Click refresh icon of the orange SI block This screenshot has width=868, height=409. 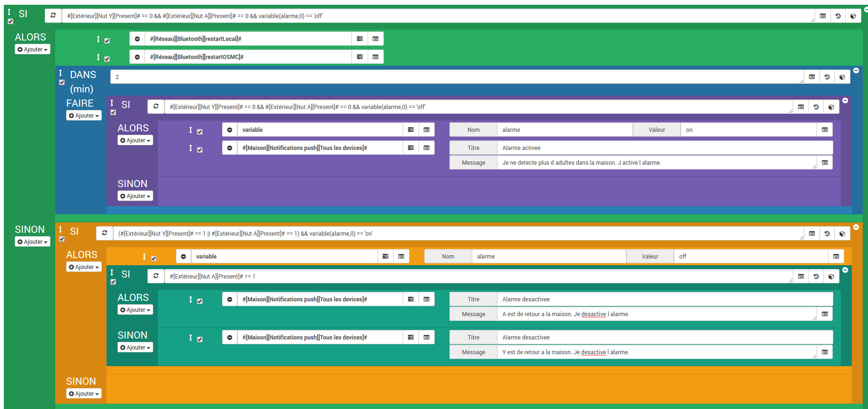pyautogui.click(x=105, y=233)
